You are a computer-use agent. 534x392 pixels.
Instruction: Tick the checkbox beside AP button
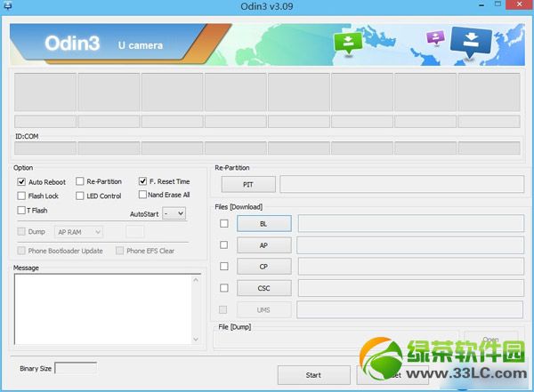tap(224, 244)
